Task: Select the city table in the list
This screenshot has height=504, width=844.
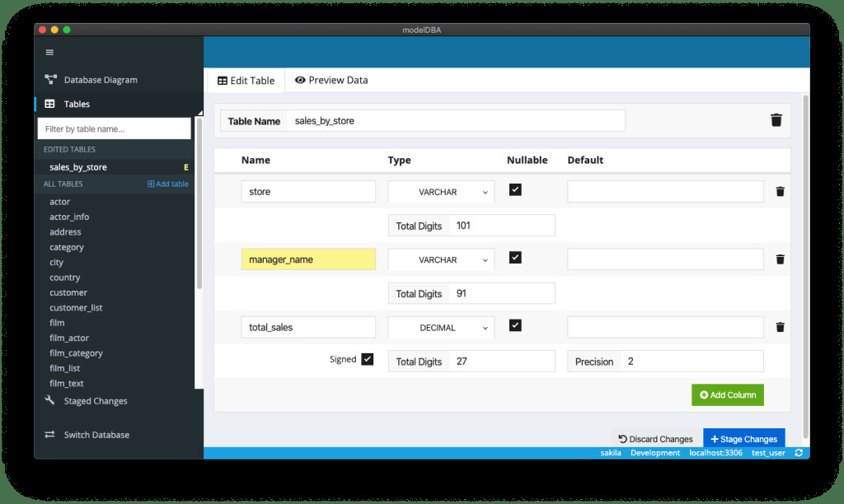Action: pyautogui.click(x=57, y=263)
